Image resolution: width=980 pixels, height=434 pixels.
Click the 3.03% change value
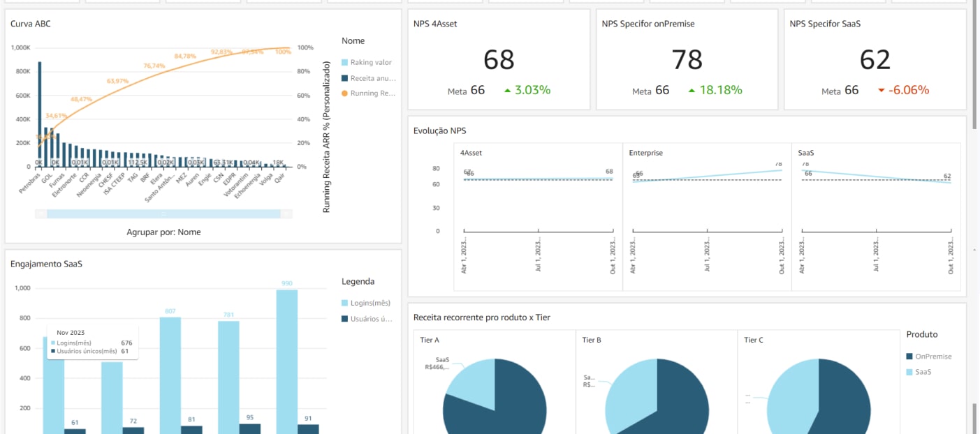click(x=533, y=90)
